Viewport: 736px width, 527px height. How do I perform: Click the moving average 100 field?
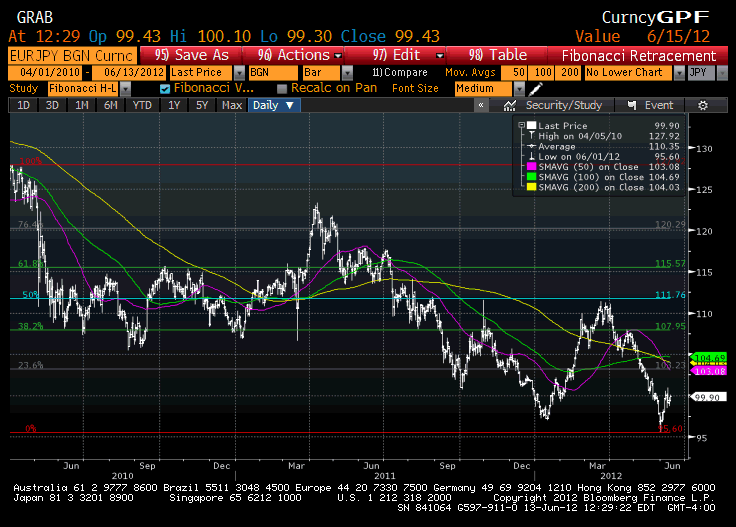[x=541, y=73]
